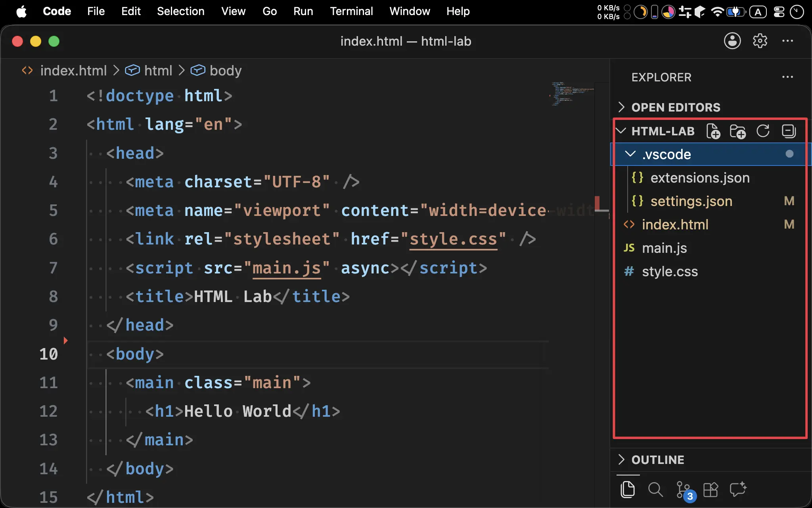Click the modified dot on .vscode row

click(x=789, y=154)
